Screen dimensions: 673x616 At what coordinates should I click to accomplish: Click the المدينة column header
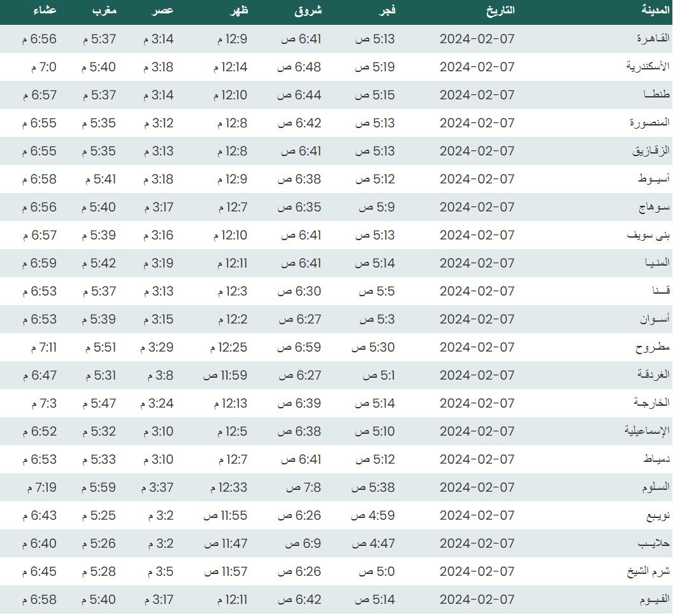(x=655, y=10)
